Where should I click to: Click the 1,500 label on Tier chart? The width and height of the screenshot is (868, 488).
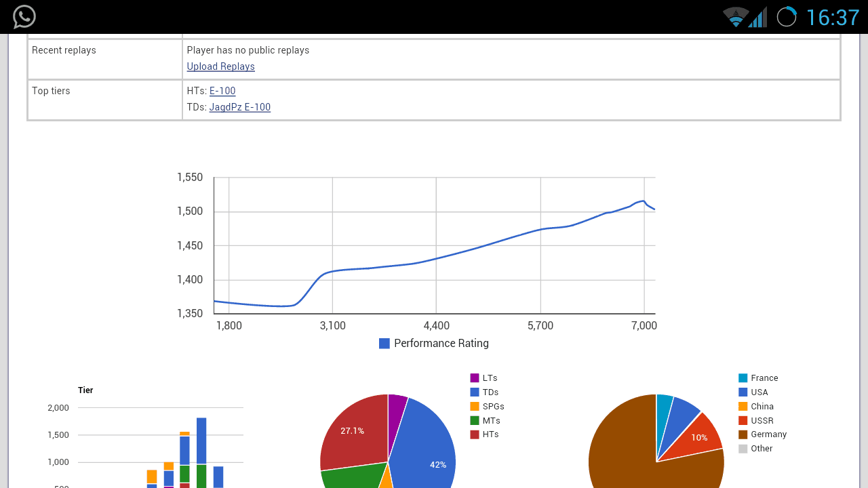coord(58,435)
